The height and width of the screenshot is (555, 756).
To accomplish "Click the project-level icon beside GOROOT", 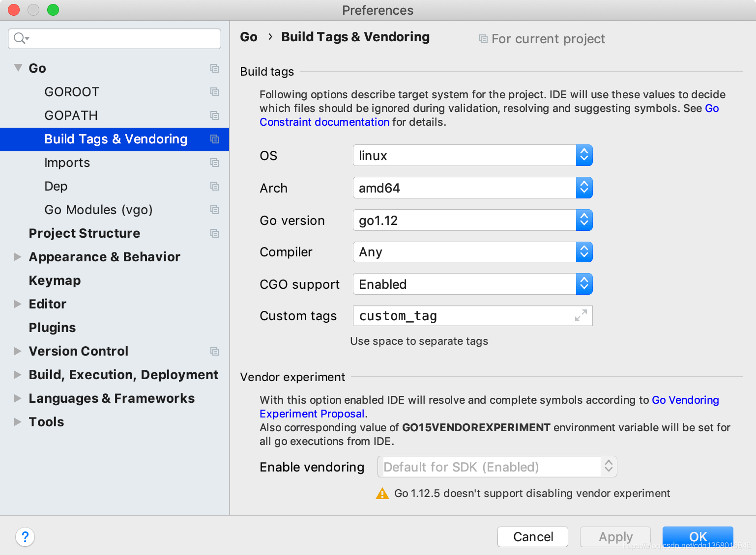I will point(215,92).
